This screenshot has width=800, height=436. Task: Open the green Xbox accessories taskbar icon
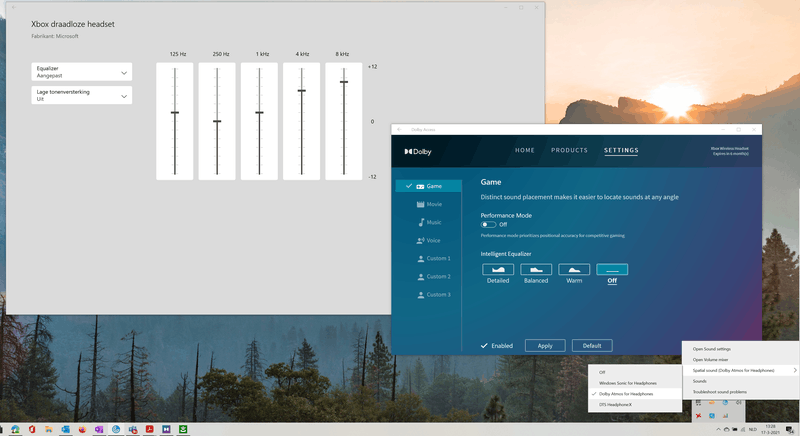(183, 429)
